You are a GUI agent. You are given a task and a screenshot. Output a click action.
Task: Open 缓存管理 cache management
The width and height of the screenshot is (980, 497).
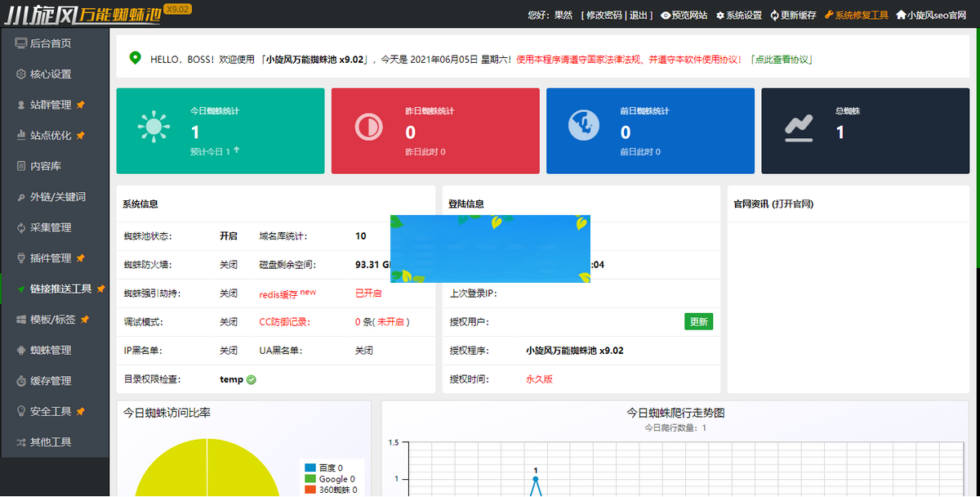pos(49,382)
